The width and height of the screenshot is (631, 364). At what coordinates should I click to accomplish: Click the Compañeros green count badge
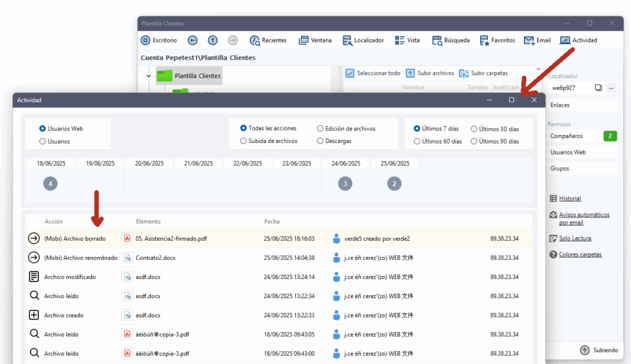tap(610, 136)
